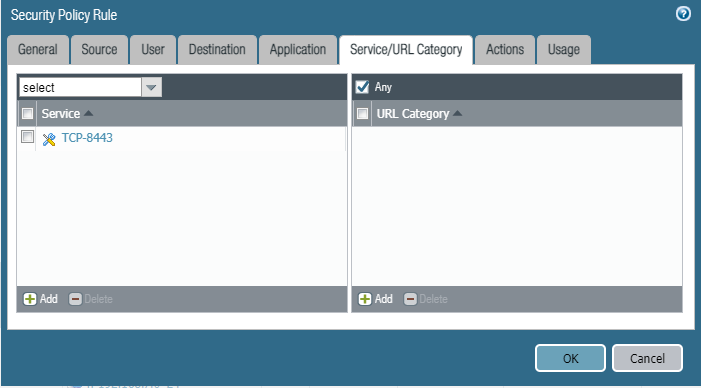Dismiss the dialog with Cancel button
The image size is (701, 388).
[x=647, y=358]
